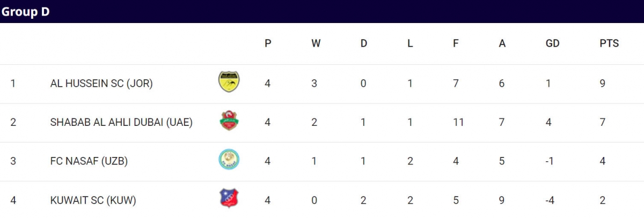
Task: Click the Kuwait SC club crest
Action: tap(229, 198)
